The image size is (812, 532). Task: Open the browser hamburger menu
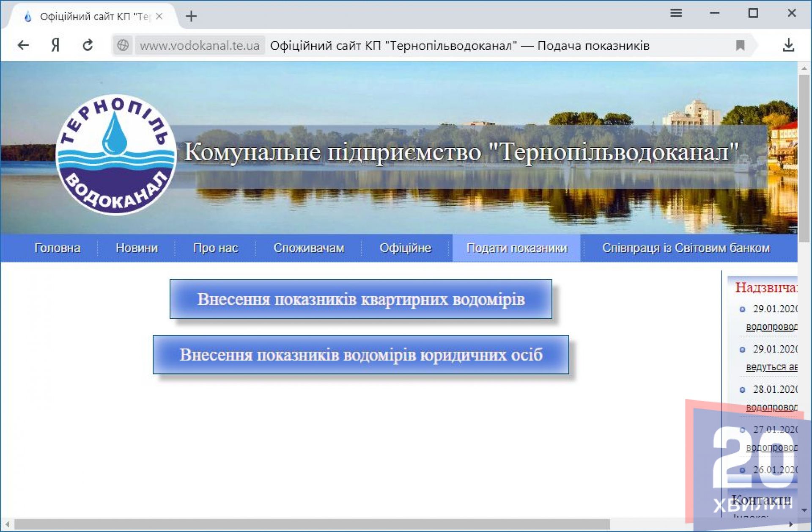(676, 13)
